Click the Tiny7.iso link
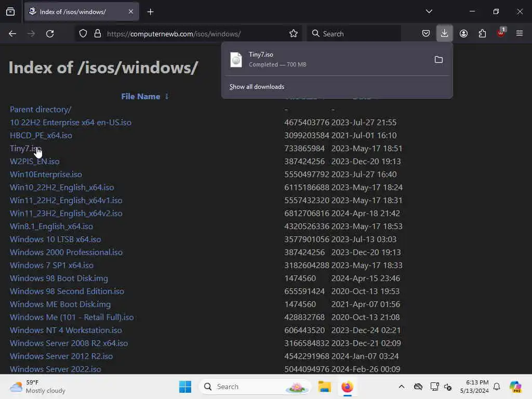Image resolution: width=532 pixels, height=399 pixels. [x=25, y=149]
